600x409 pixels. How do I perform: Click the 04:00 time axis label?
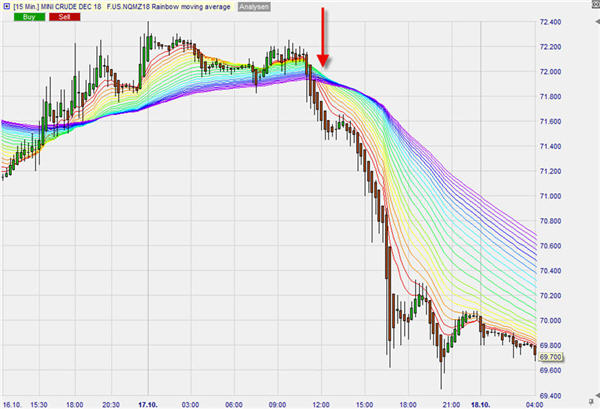tap(535, 404)
